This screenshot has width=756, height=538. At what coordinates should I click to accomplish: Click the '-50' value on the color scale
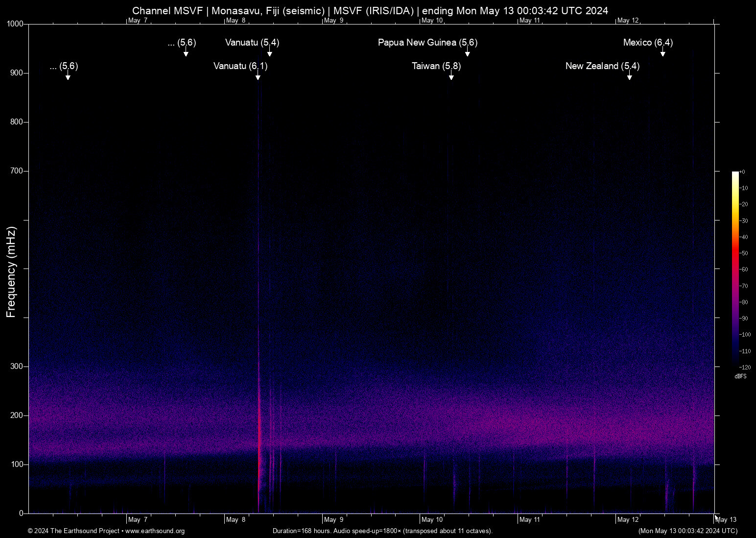tap(744, 253)
